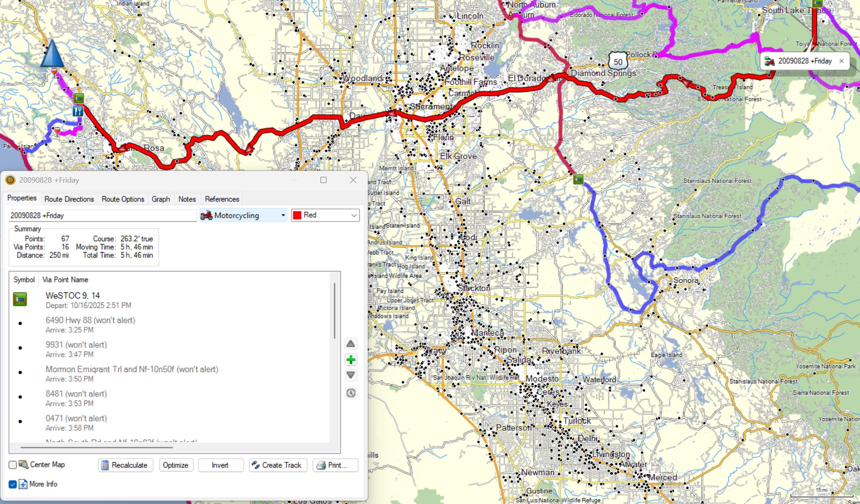
Task: Click the US 50 highway shield
Action: click(x=618, y=62)
